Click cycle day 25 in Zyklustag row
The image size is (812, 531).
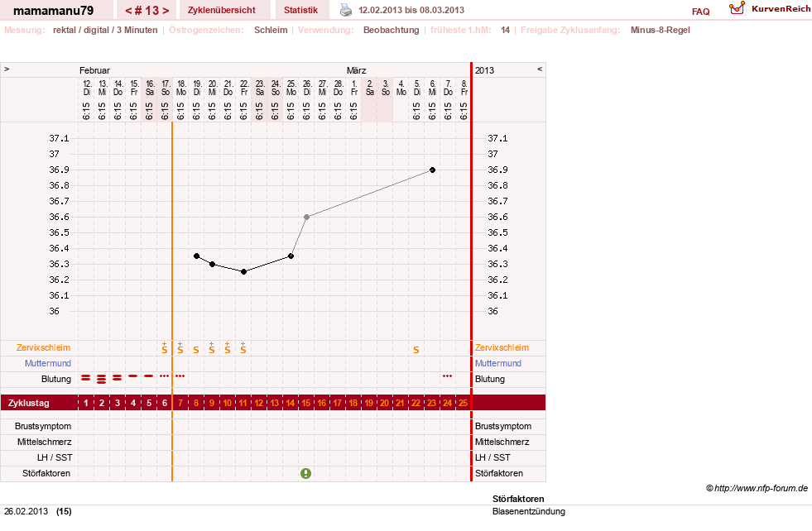click(463, 403)
